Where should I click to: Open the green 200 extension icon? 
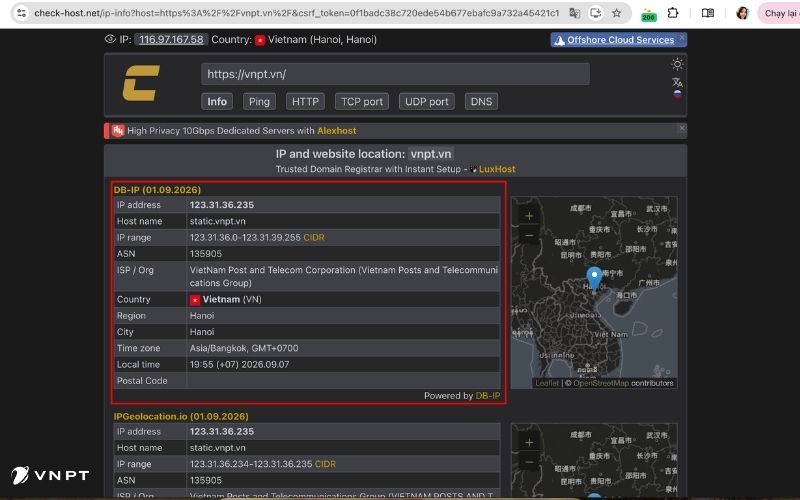[648, 14]
